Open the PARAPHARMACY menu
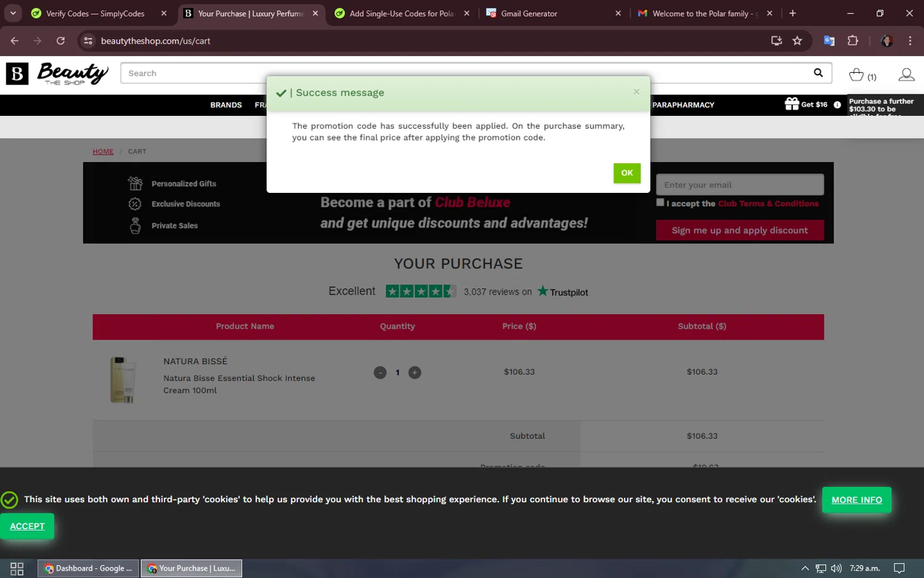 [683, 105]
